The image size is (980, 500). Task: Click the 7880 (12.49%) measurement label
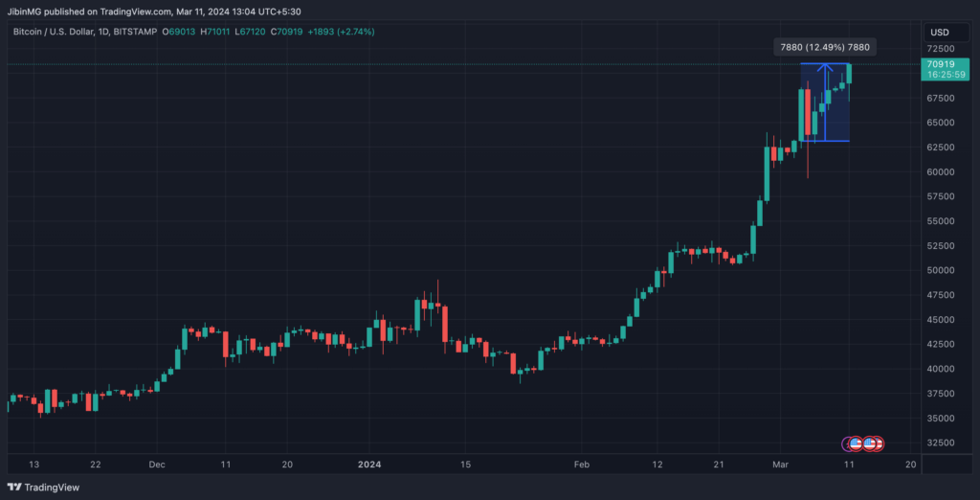click(x=823, y=47)
